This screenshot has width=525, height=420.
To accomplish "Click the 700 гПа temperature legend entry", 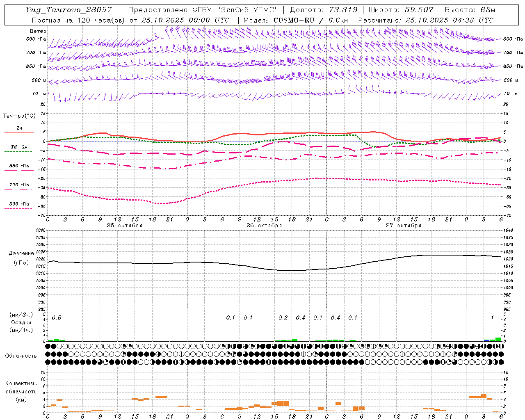I will tap(19, 185).
